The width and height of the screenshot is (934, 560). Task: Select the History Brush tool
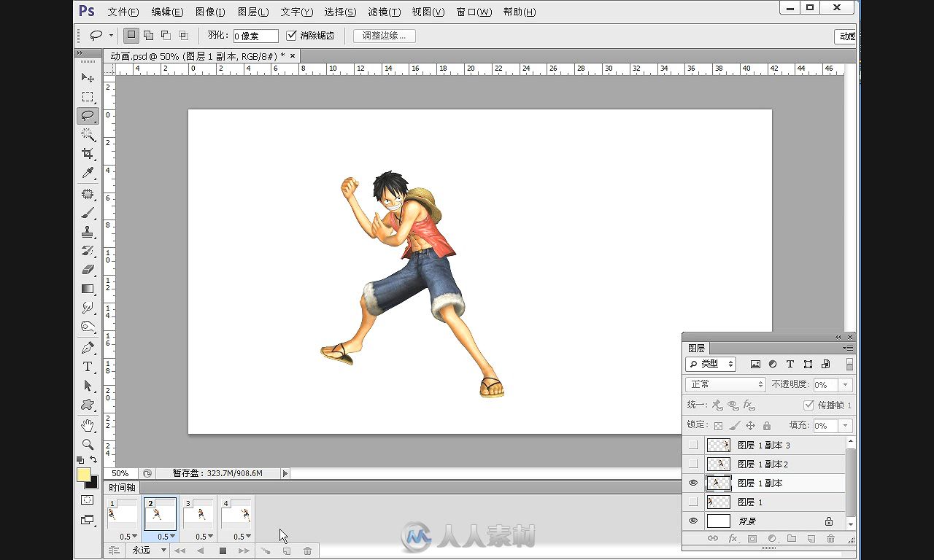click(x=88, y=251)
